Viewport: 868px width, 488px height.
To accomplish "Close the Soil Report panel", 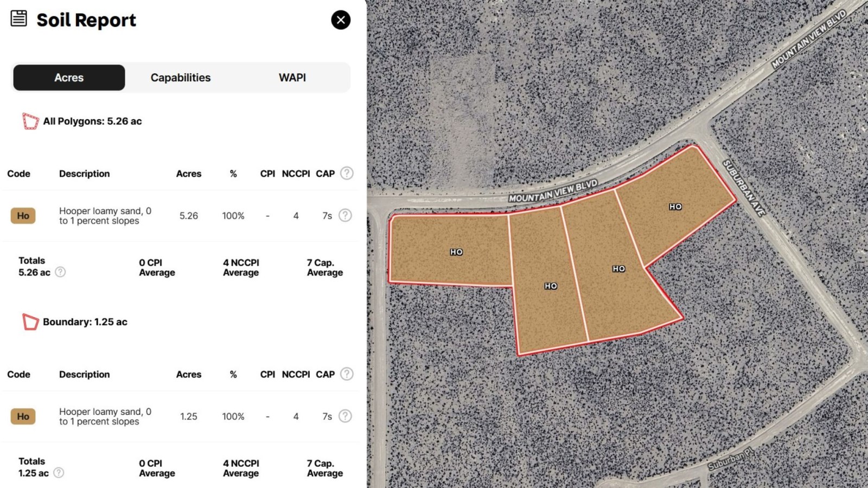I will (341, 20).
